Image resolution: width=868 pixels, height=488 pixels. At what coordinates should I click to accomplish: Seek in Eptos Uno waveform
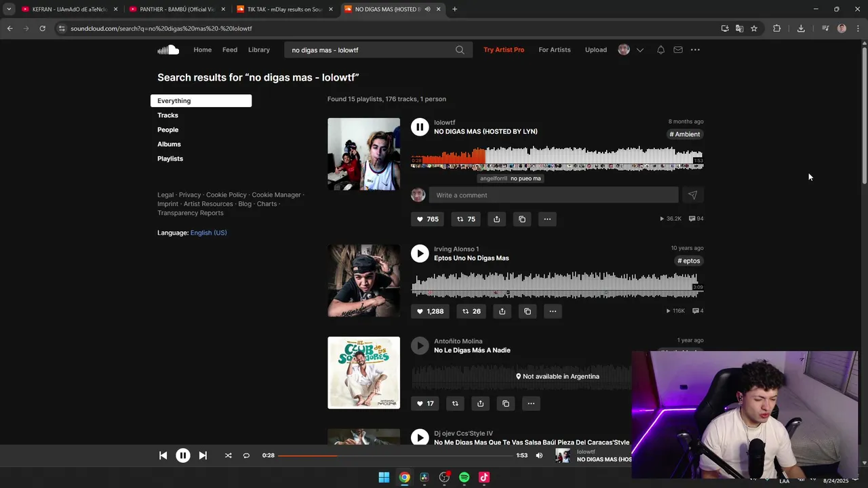pos(557,285)
